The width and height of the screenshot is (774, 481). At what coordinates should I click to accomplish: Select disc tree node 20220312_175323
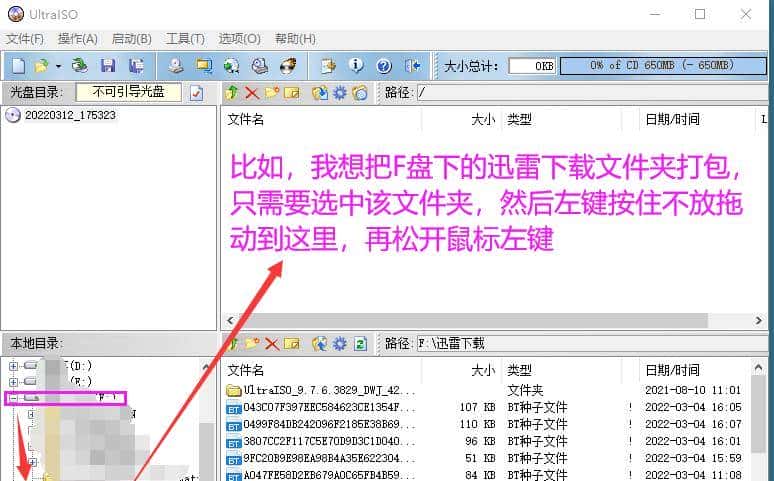tap(70, 115)
